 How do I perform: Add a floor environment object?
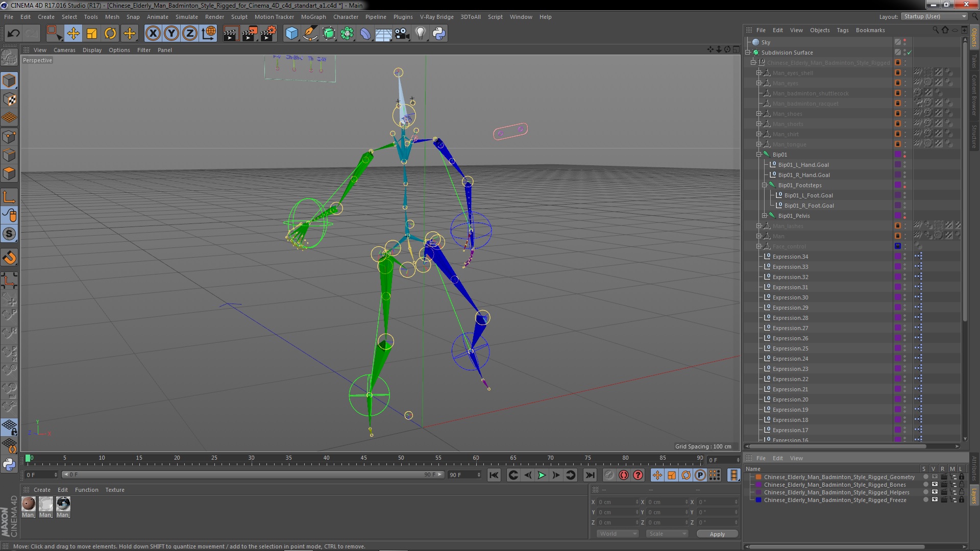pos(383,34)
